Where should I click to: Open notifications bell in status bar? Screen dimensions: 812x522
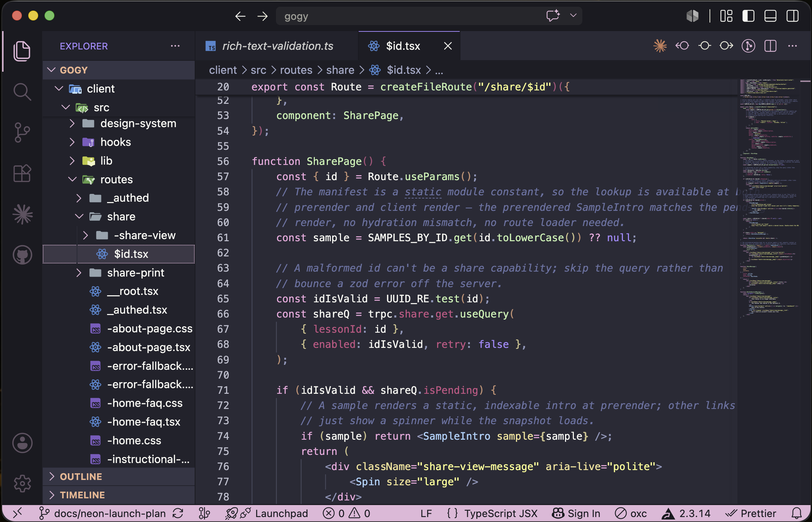coord(796,513)
